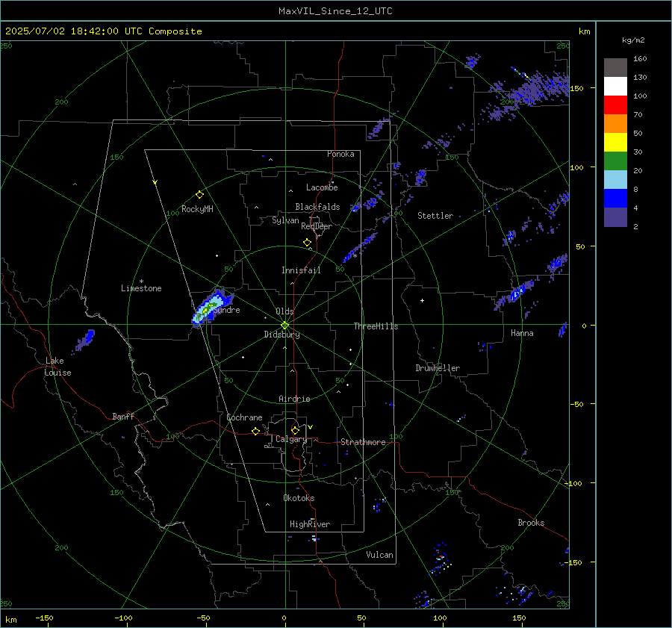Screen dimensions: 672x628
Task: Click the blue 8 kg/m2 legend swatch
Action: (x=615, y=198)
